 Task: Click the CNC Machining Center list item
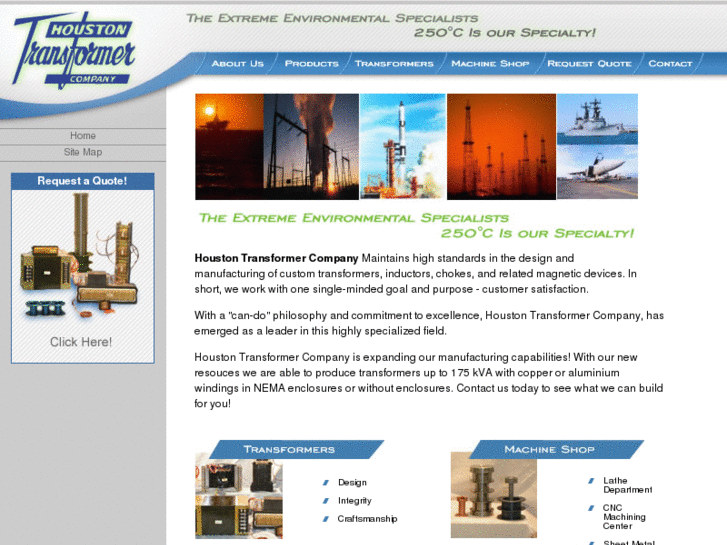coord(624,517)
